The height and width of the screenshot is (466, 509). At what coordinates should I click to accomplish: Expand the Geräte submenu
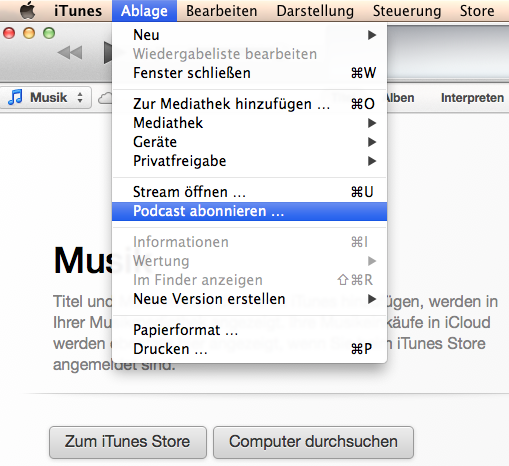pyautogui.click(x=249, y=142)
